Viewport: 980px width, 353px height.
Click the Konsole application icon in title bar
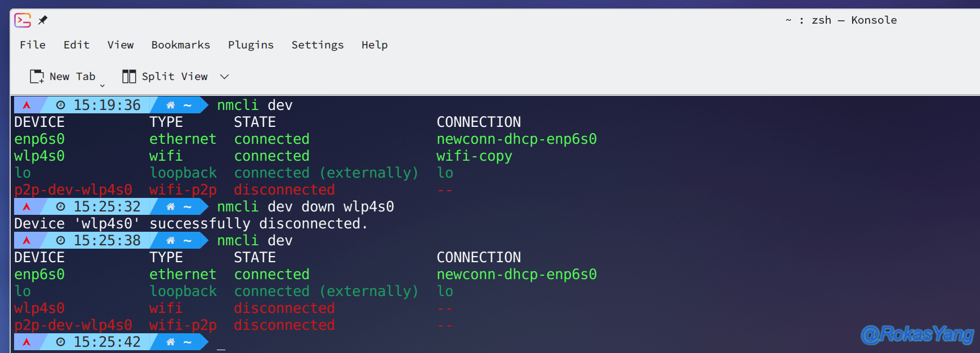[23, 20]
